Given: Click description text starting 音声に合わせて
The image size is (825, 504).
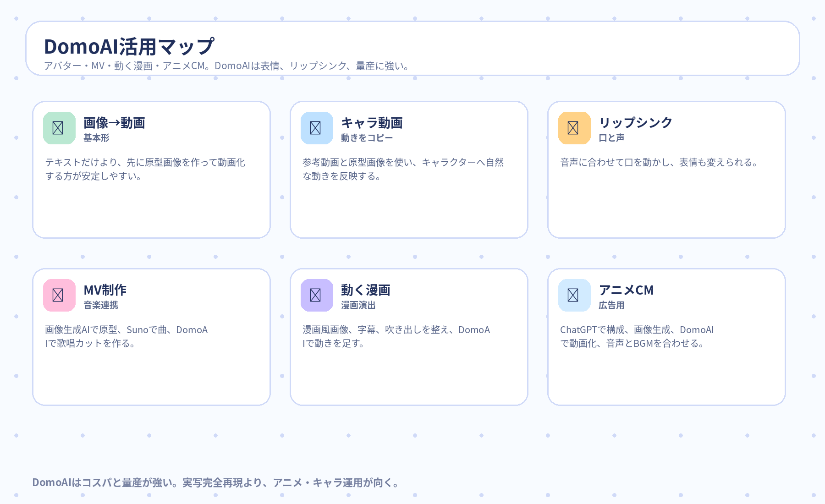Looking at the screenshot, I should 660,163.
